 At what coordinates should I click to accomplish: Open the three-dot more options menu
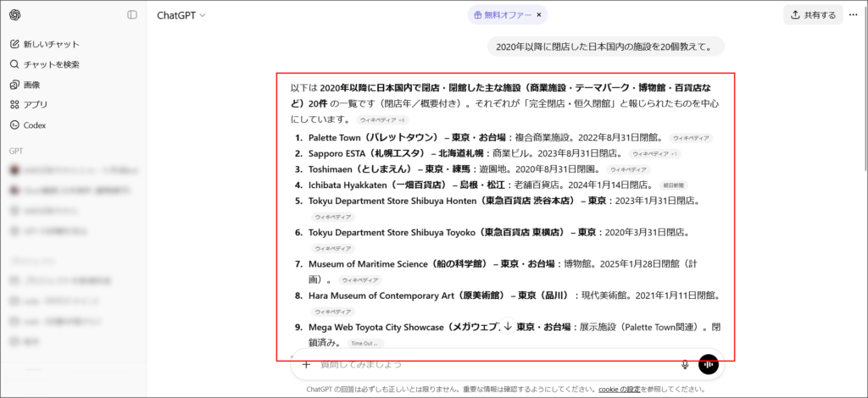853,15
